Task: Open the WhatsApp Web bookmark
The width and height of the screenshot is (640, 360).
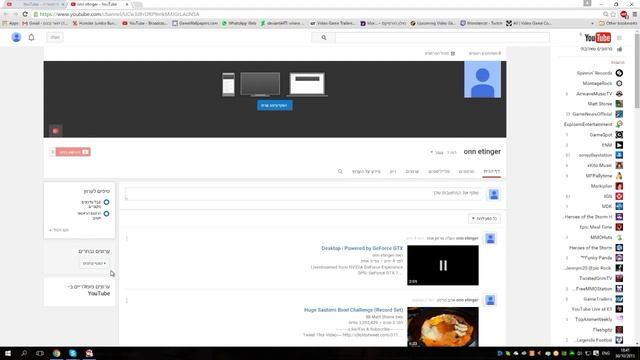Action: click(239, 23)
